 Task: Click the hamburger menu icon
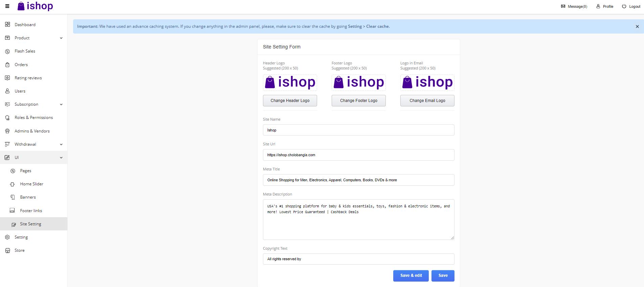pos(7,6)
